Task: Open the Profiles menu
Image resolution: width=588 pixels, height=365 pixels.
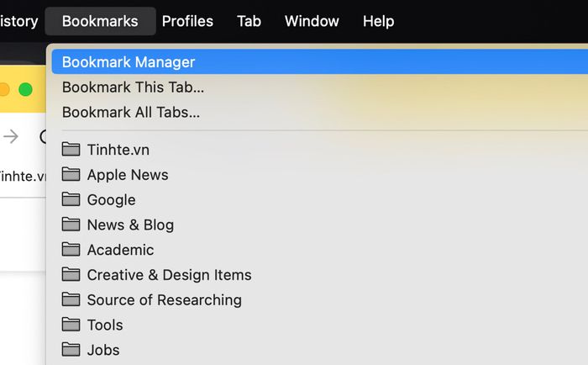Action: point(187,21)
